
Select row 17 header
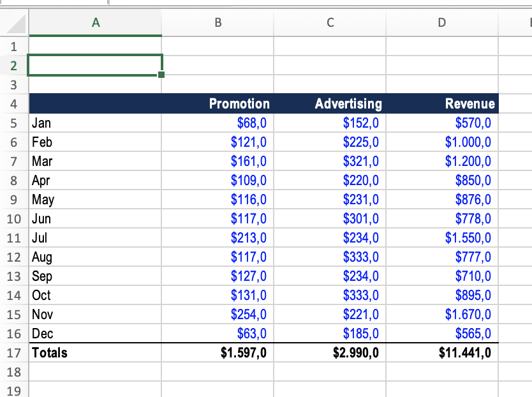pos(14,352)
